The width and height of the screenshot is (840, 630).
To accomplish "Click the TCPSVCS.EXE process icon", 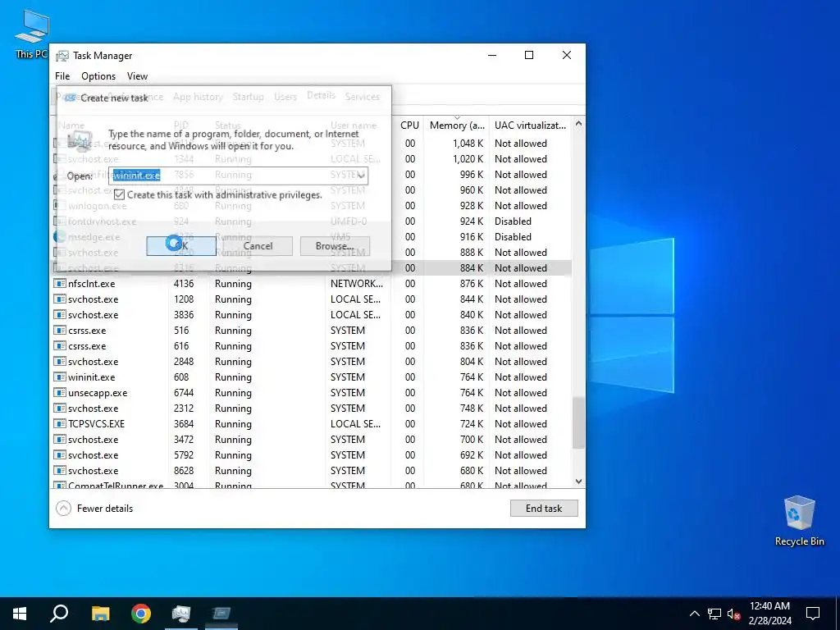I will click(x=60, y=423).
